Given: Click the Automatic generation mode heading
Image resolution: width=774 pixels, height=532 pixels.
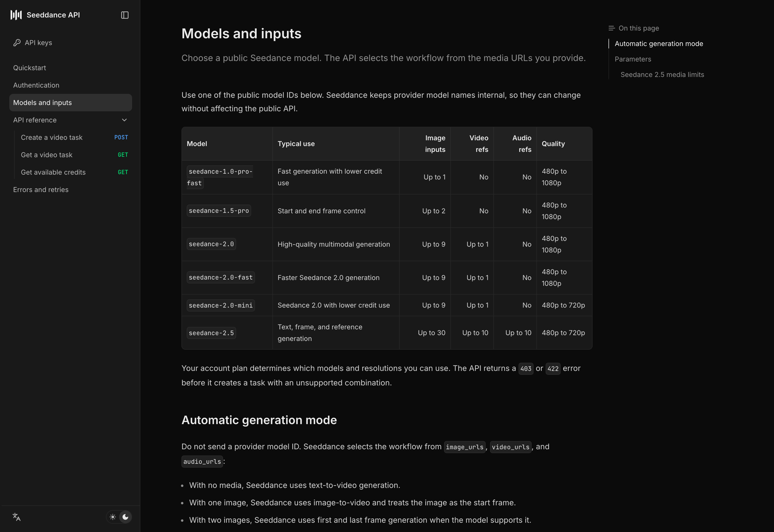Looking at the screenshot, I should click(x=259, y=420).
